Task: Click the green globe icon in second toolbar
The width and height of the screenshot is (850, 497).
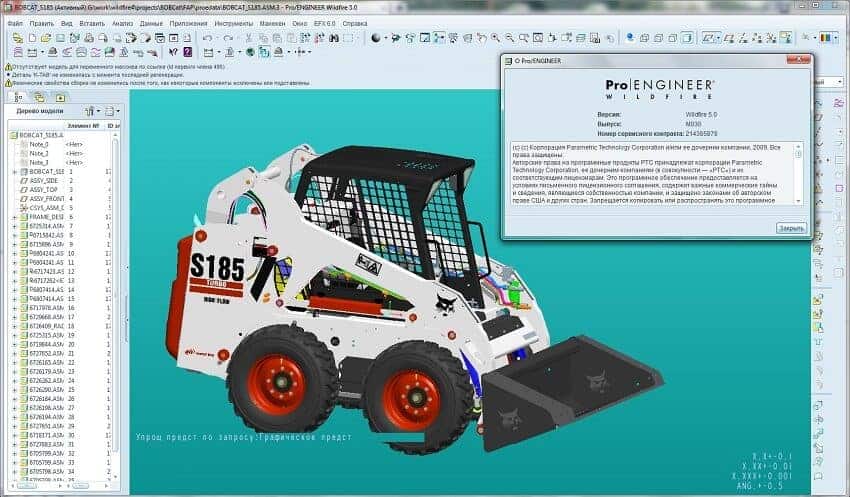Action: 250,52
